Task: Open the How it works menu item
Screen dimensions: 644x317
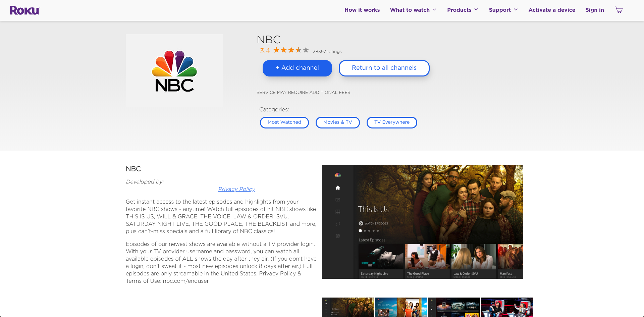Action: [362, 10]
